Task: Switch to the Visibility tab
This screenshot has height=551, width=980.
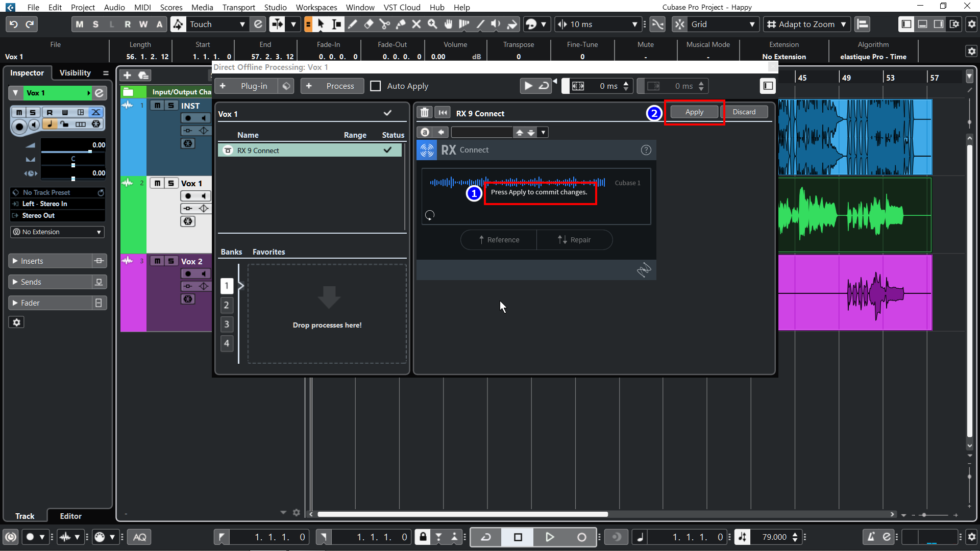Action: point(75,73)
